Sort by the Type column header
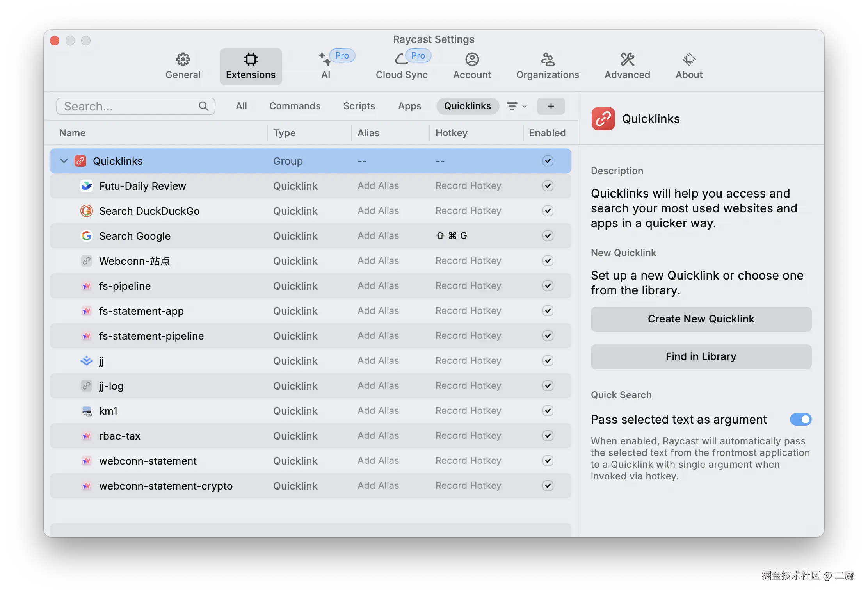Viewport: 868px width, 595px height. (284, 133)
